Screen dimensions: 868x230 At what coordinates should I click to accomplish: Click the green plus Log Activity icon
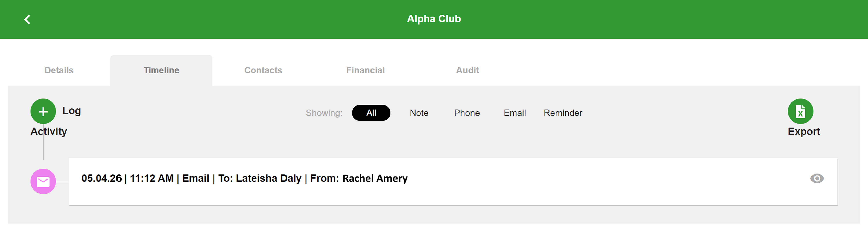click(43, 111)
